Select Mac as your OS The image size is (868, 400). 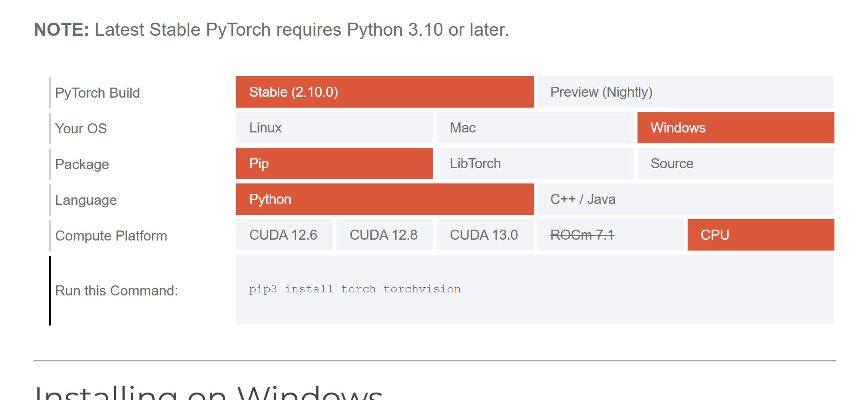pos(535,128)
